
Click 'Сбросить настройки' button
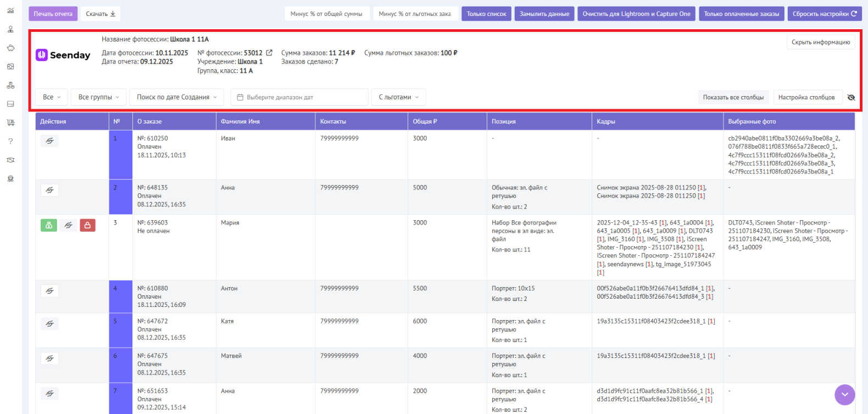pos(824,14)
